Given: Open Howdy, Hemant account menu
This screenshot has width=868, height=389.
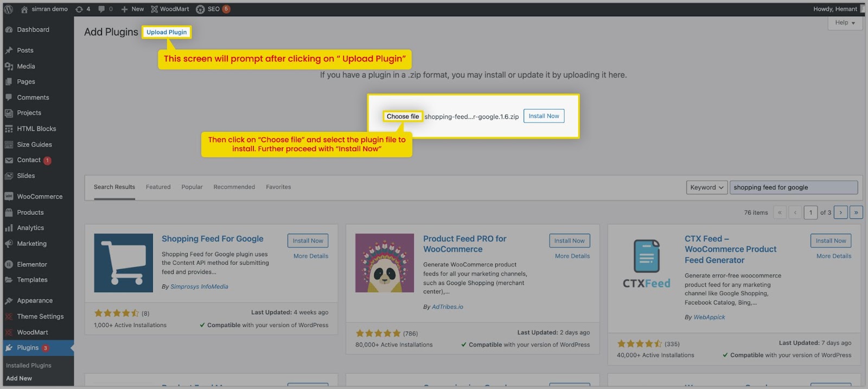Looking at the screenshot, I should [x=838, y=9].
